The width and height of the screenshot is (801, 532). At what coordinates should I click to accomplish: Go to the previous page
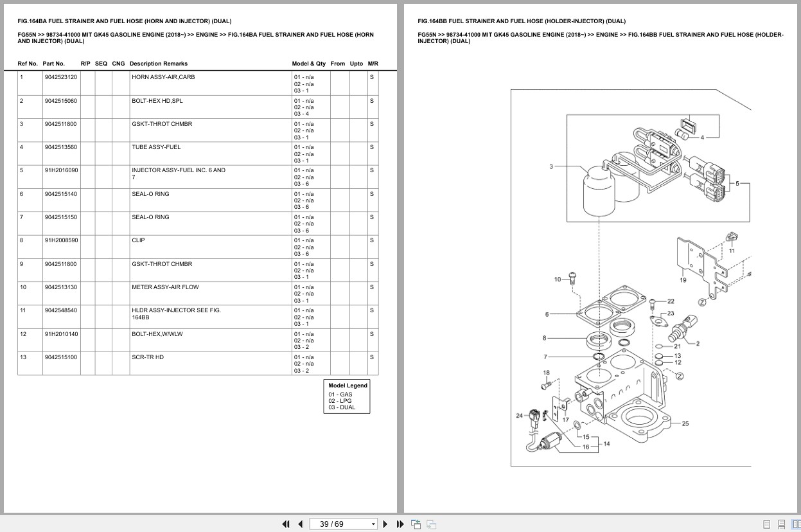(x=300, y=524)
